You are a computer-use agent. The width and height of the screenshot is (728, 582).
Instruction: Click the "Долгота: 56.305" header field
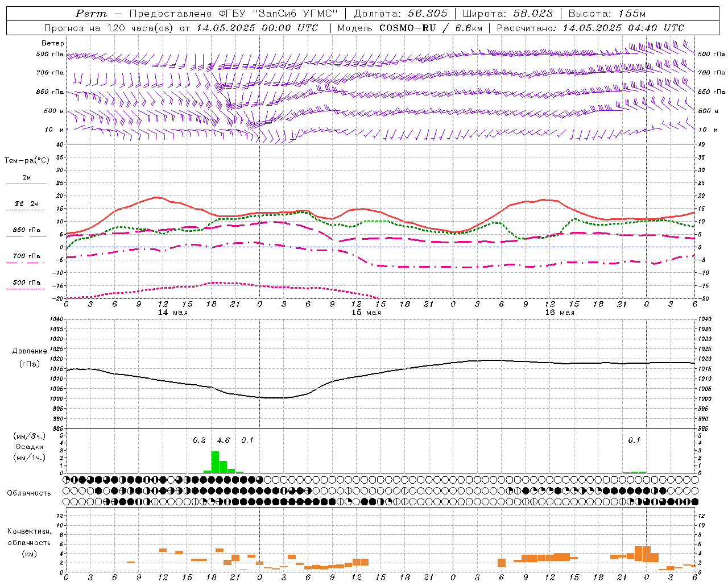(401, 14)
